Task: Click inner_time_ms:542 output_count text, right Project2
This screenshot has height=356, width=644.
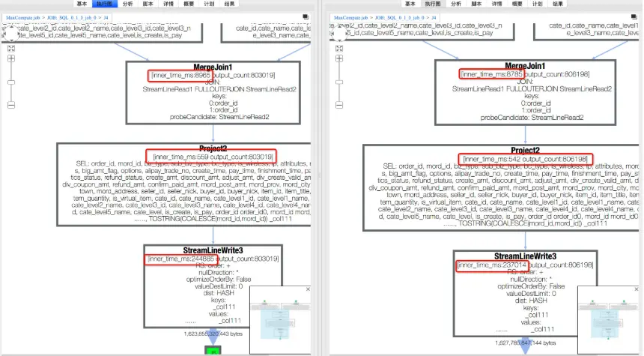Action: (x=525, y=159)
